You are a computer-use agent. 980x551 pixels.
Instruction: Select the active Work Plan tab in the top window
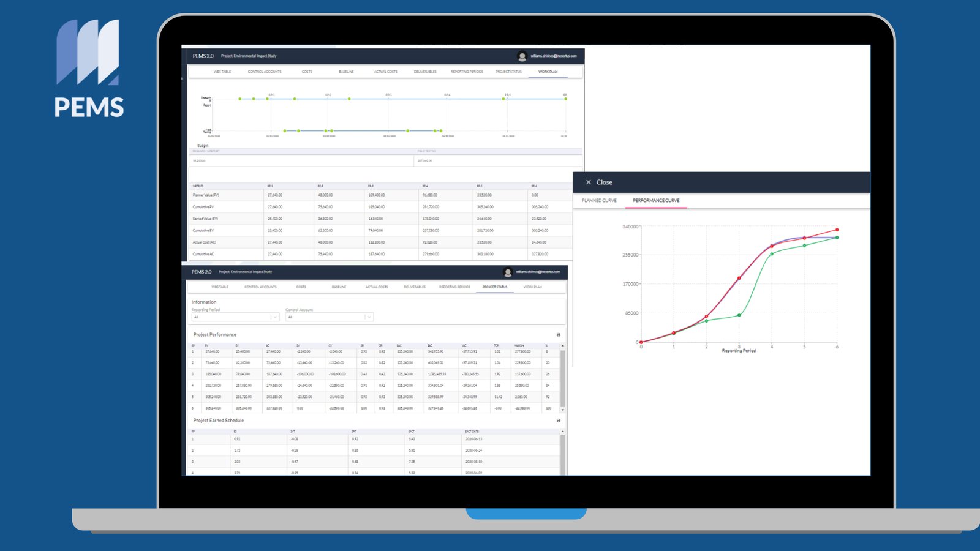click(548, 72)
